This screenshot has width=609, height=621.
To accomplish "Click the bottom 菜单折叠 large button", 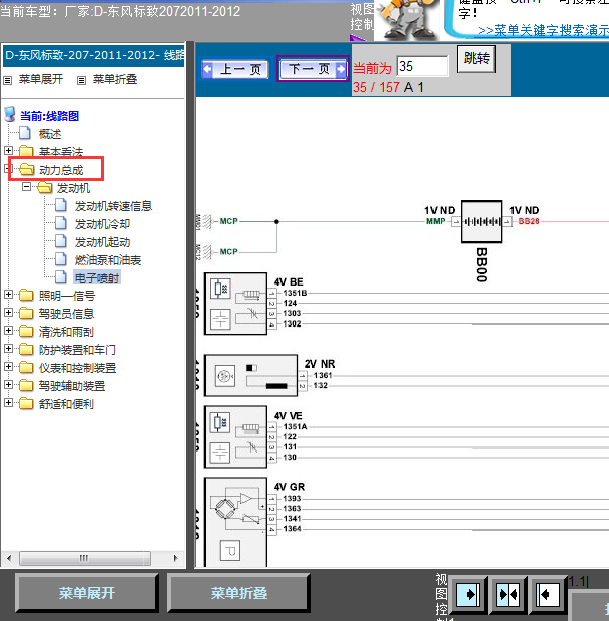I will tap(238, 593).
